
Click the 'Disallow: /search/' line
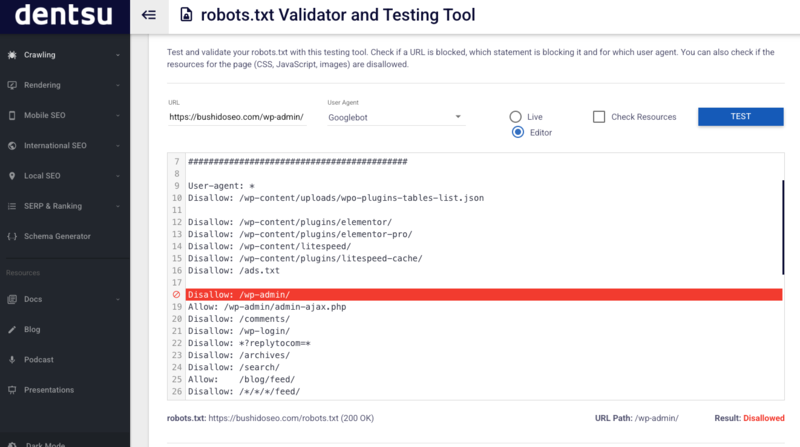tap(234, 367)
